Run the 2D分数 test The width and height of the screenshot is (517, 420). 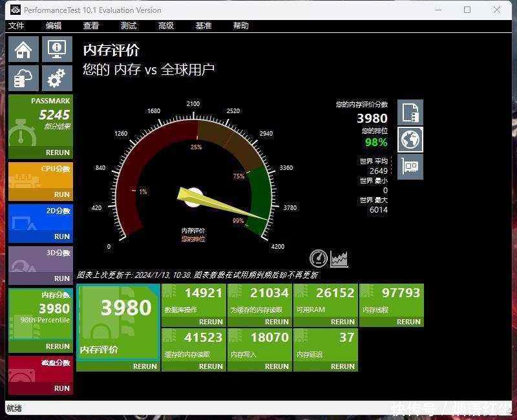[x=62, y=236]
